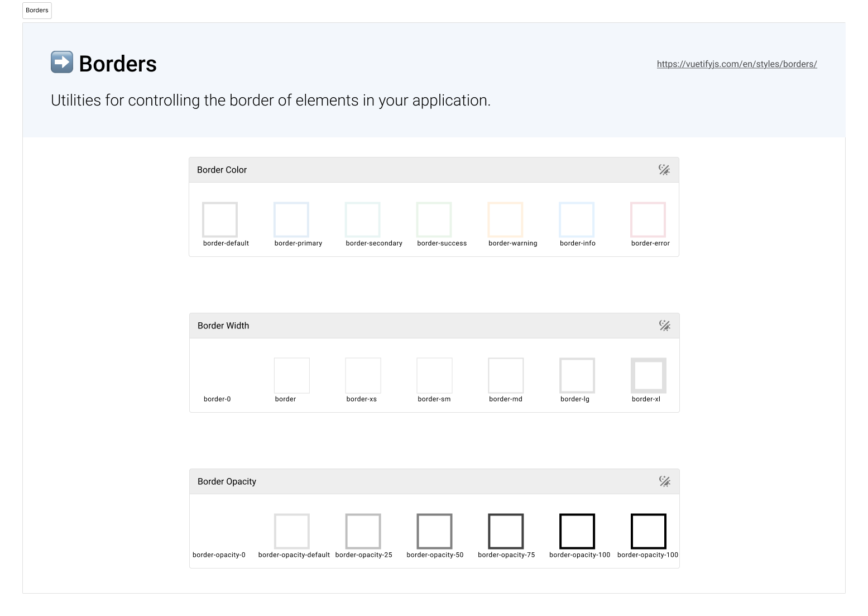Pick the border-md sample box
The image size is (868, 616).
pyautogui.click(x=506, y=376)
